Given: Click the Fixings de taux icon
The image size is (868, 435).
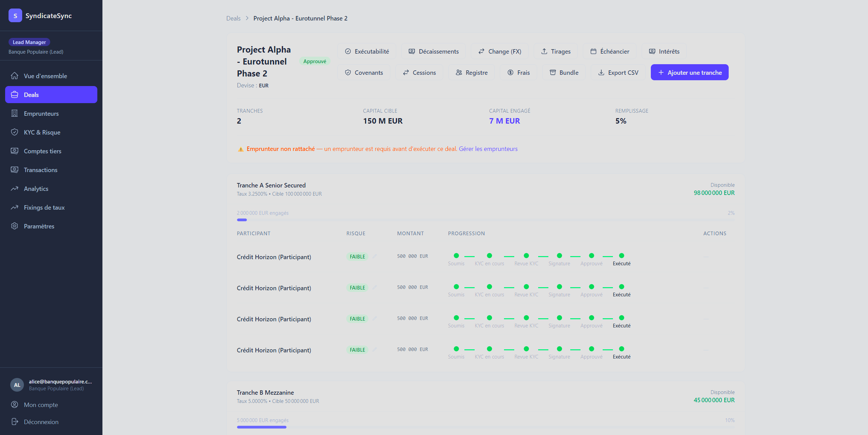Looking at the screenshot, I should [x=14, y=207].
